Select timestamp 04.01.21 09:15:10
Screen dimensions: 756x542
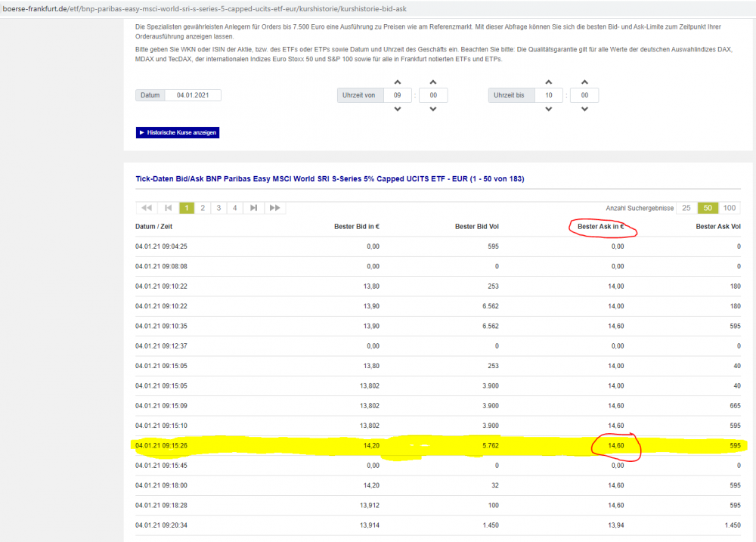pos(161,426)
